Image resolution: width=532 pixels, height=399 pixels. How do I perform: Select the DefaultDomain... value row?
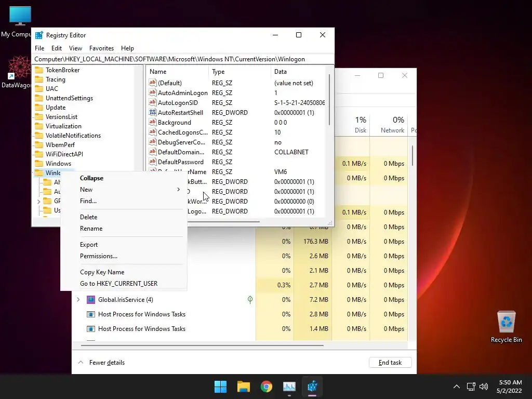pyautogui.click(x=236, y=152)
